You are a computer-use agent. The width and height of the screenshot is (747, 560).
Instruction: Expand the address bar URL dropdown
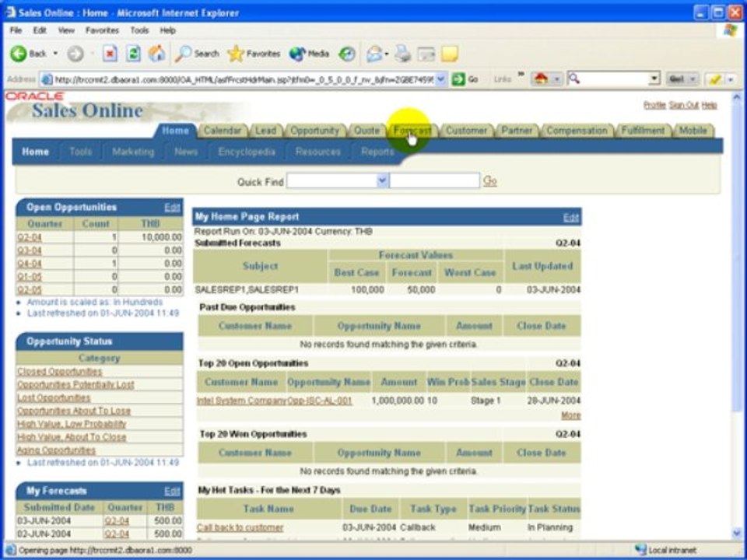[x=441, y=79]
